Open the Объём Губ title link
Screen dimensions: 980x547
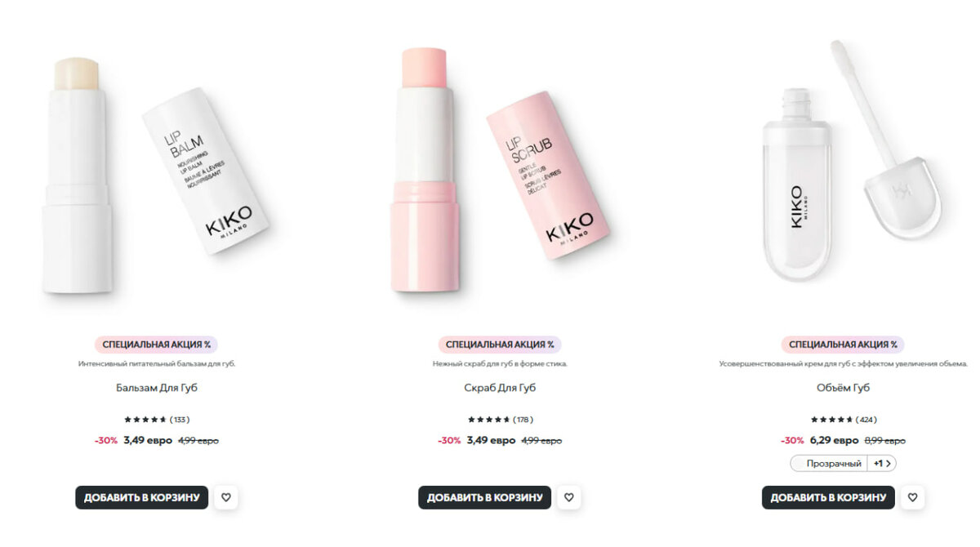click(843, 388)
